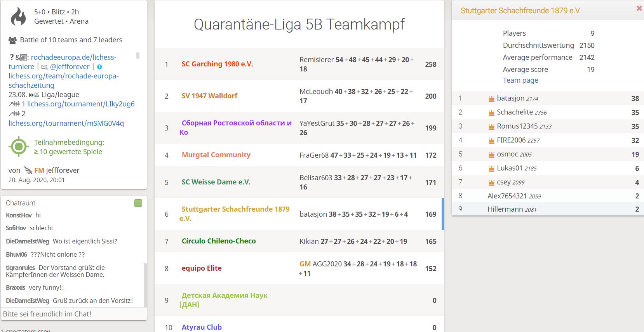This screenshot has width=644, height=332.
Task: Click chat user Braxxis
Action: pos(16,287)
